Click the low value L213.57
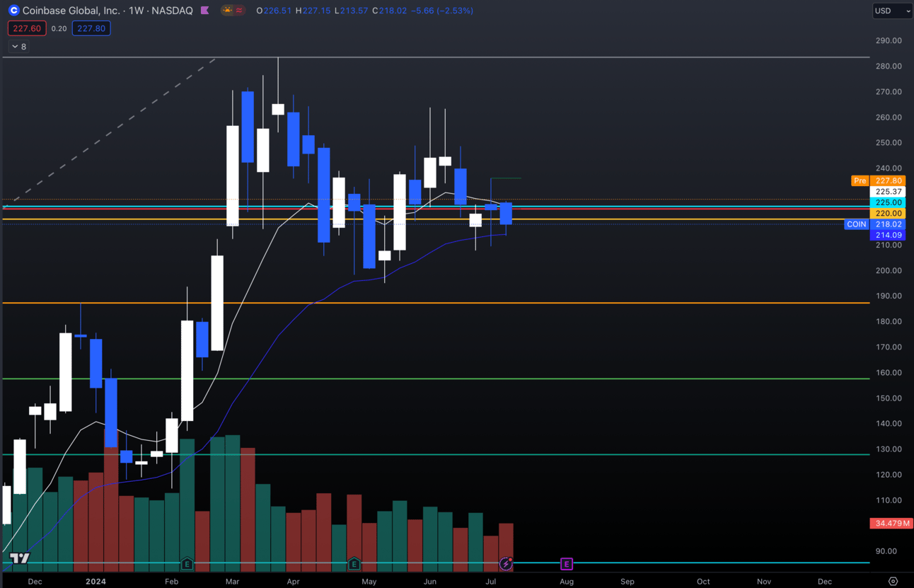This screenshot has width=914, height=588. coord(351,11)
